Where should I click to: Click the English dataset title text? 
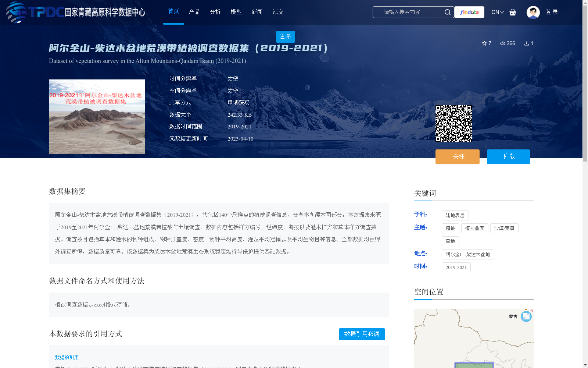147,61
